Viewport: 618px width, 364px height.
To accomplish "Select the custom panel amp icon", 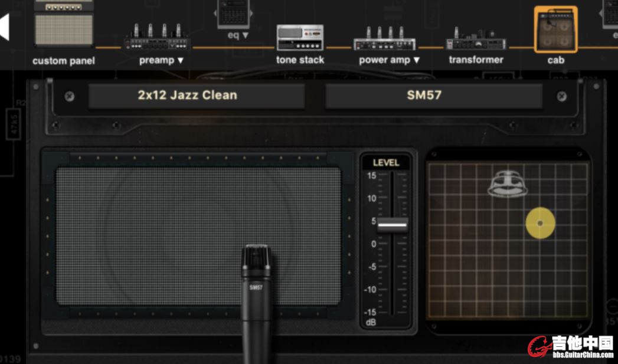I will (x=64, y=23).
